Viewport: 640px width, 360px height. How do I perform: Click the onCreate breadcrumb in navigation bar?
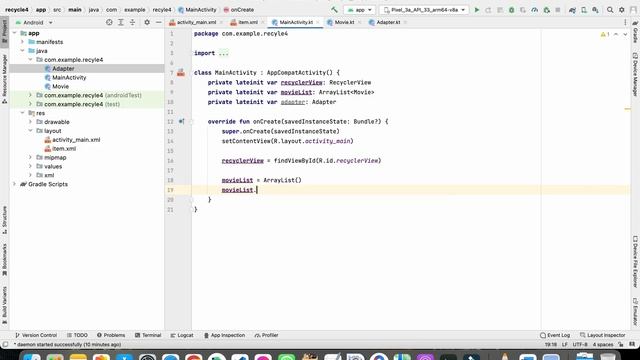point(238,9)
